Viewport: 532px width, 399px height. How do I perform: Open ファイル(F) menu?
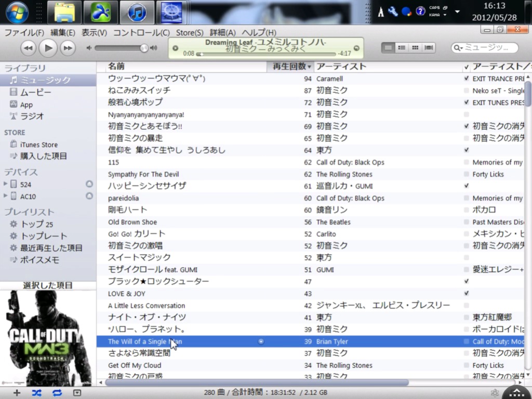point(24,33)
